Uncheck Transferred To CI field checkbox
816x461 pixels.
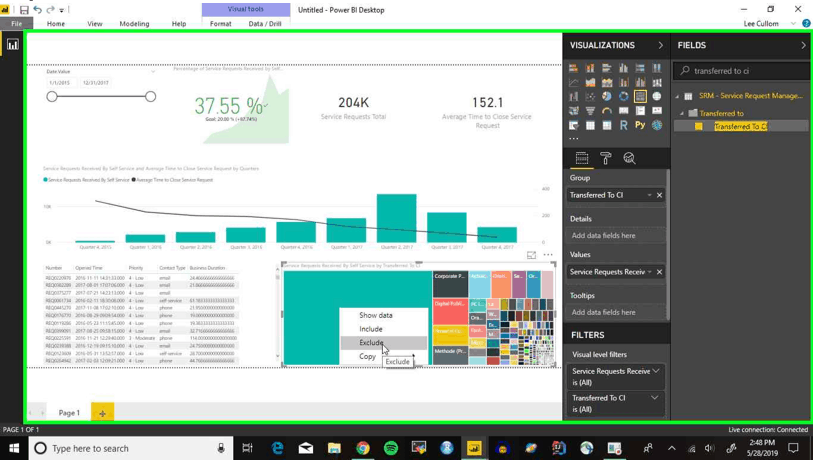pyautogui.click(x=698, y=126)
